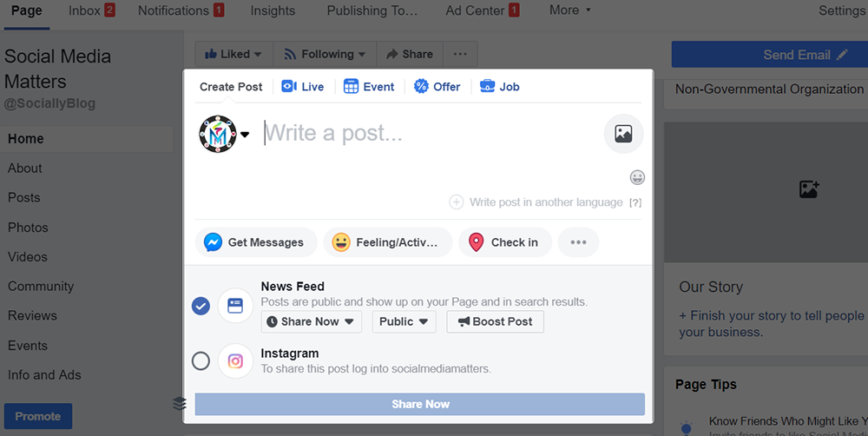
Task: Open Events in the left sidebar
Action: [x=28, y=346]
